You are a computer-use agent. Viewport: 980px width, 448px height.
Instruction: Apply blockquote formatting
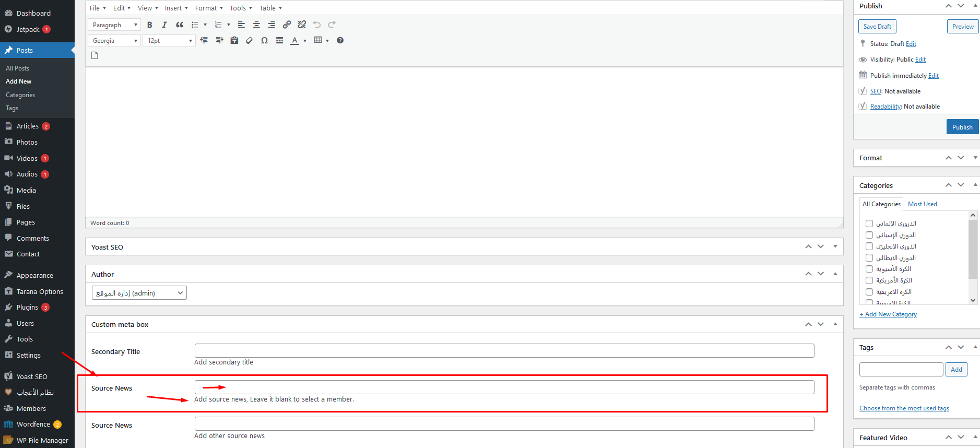180,25
